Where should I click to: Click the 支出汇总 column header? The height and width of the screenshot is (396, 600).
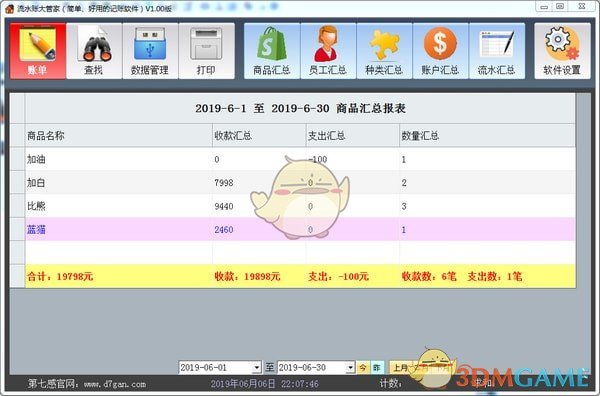tap(352, 135)
